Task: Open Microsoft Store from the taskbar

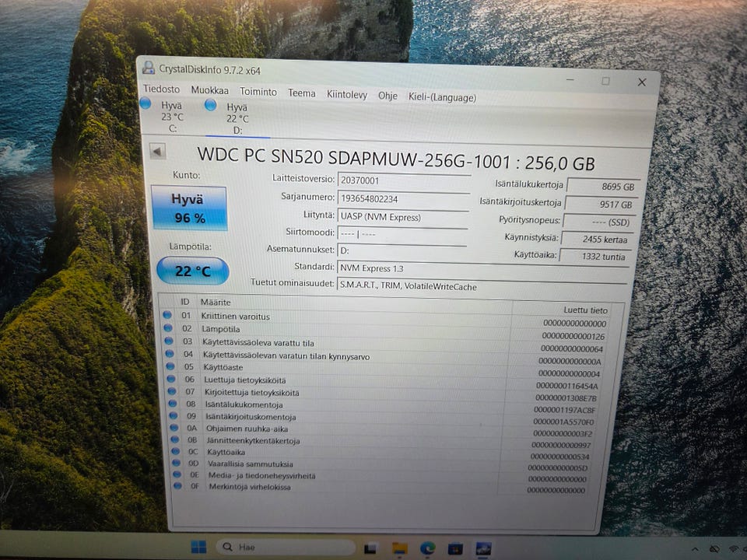Action: [455, 548]
